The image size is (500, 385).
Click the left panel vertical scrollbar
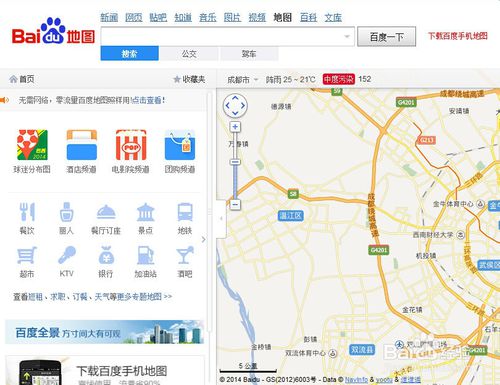point(209,212)
